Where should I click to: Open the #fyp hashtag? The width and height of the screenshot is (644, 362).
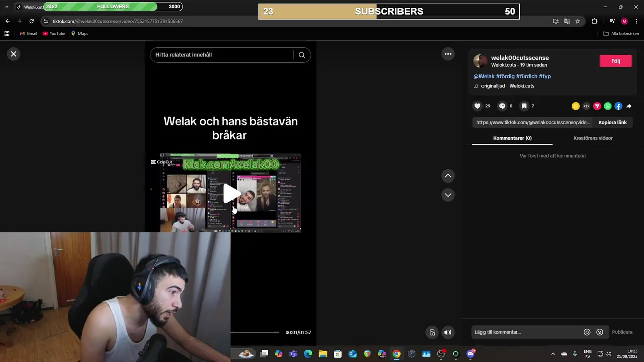tap(545, 76)
